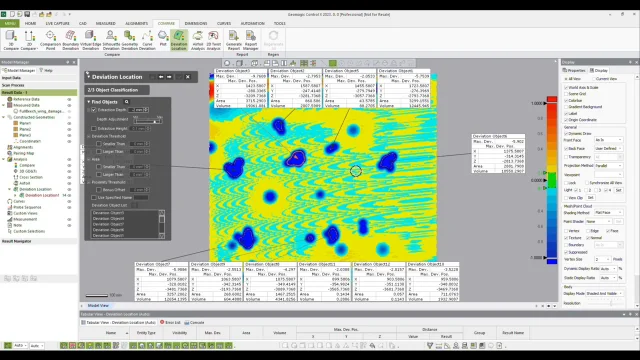Cancel the Deviation Location dialog with X
The image size is (640, 360).
tap(188, 77)
